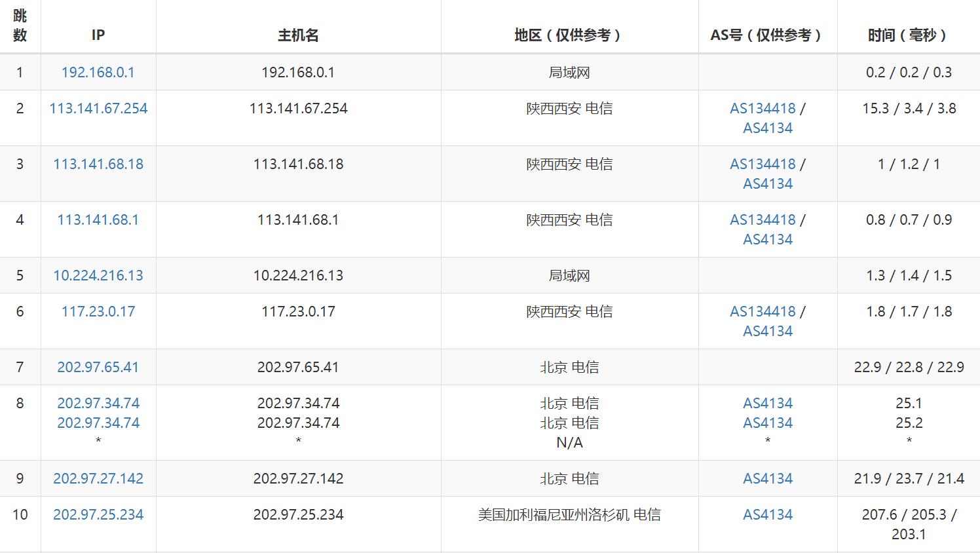Select time value 207.6 / 205.3 / 203.1
The width and height of the screenshot is (980, 553).
point(909,524)
